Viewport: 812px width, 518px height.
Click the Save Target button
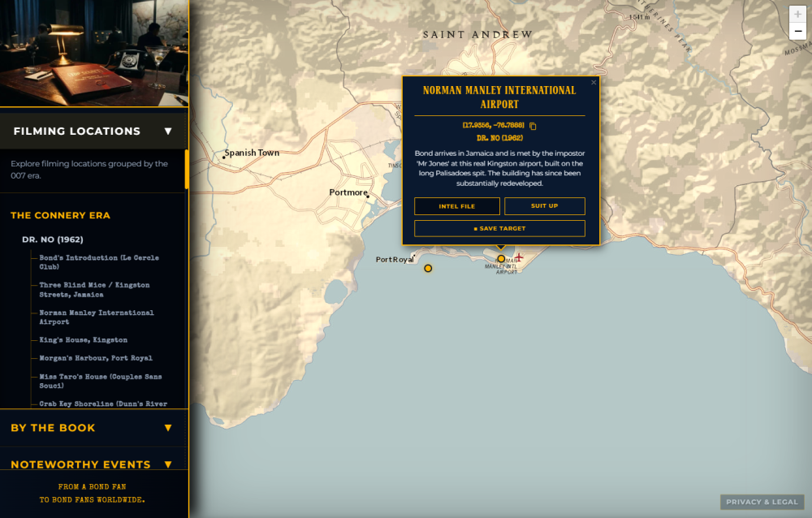click(x=499, y=228)
